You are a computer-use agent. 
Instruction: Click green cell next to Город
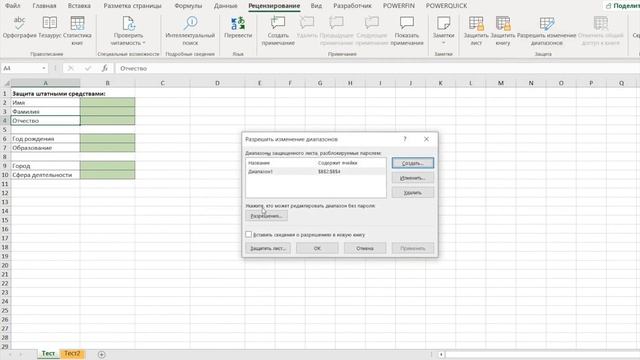[107, 166]
